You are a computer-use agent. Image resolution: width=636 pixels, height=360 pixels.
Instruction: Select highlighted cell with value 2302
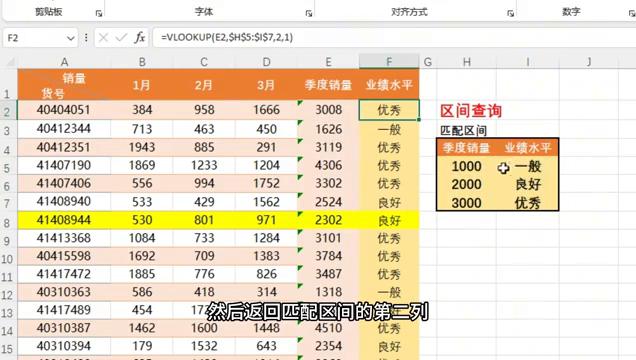(x=328, y=220)
